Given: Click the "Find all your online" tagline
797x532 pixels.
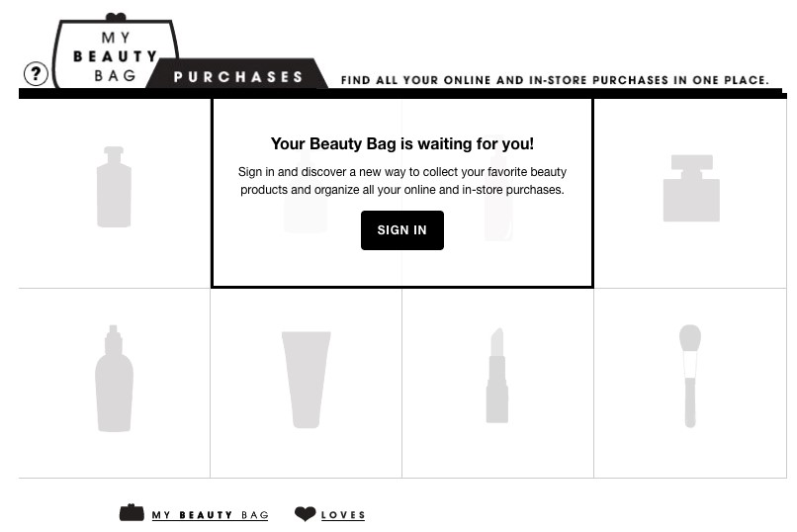Looking at the screenshot, I should point(555,80).
